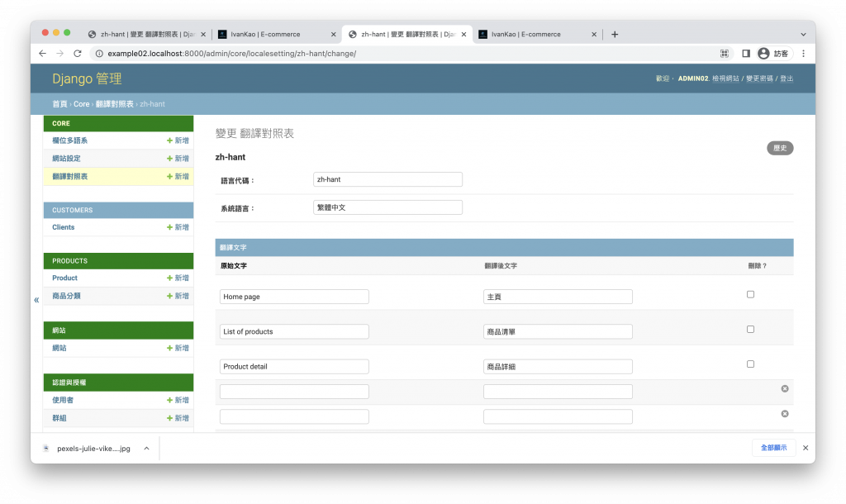Add new Product entry
The width and height of the screenshot is (846, 504).
(178, 278)
